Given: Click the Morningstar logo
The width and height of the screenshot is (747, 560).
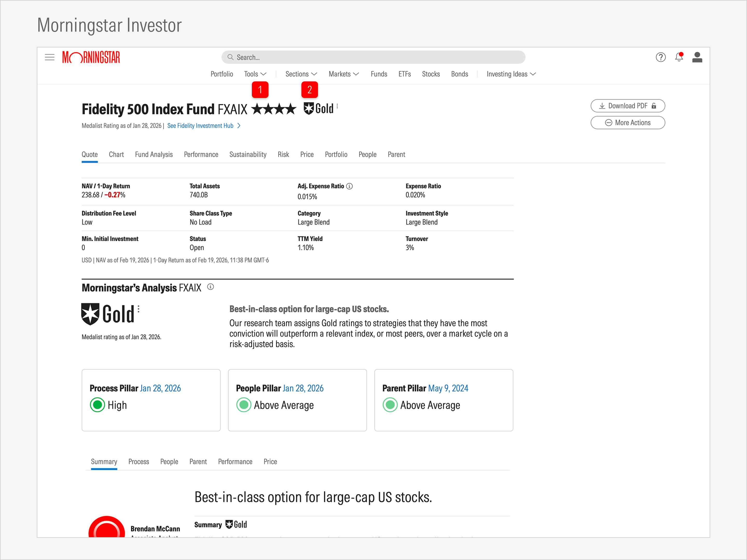Looking at the screenshot, I should coord(91,57).
